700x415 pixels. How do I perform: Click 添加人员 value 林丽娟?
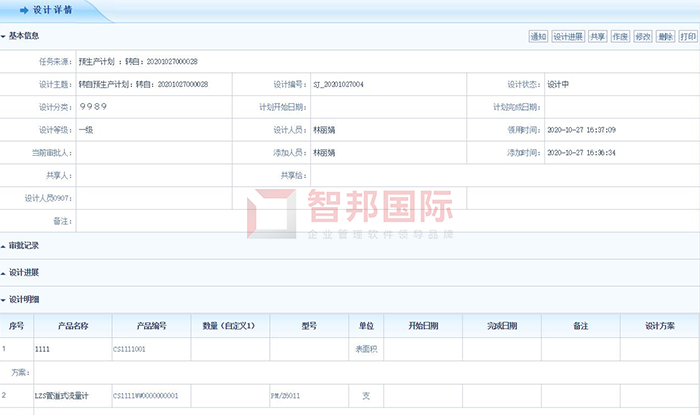point(324,153)
